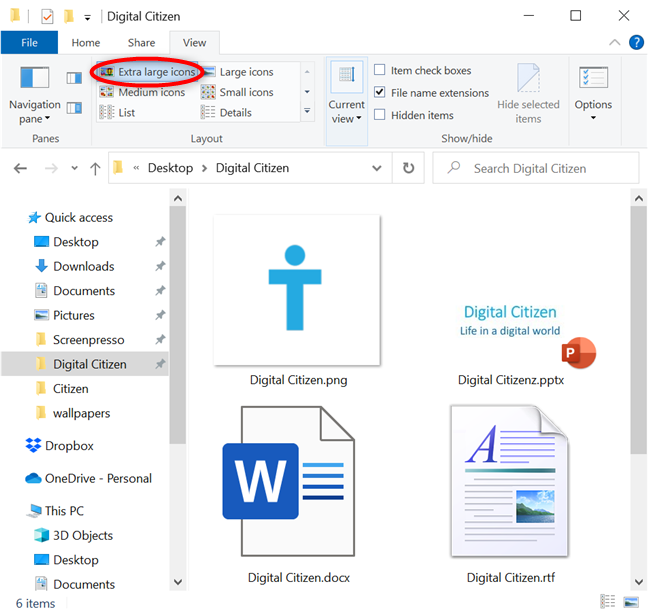The width and height of the screenshot is (648, 615).
Task: Select Medium icons layout
Action: click(x=142, y=92)
